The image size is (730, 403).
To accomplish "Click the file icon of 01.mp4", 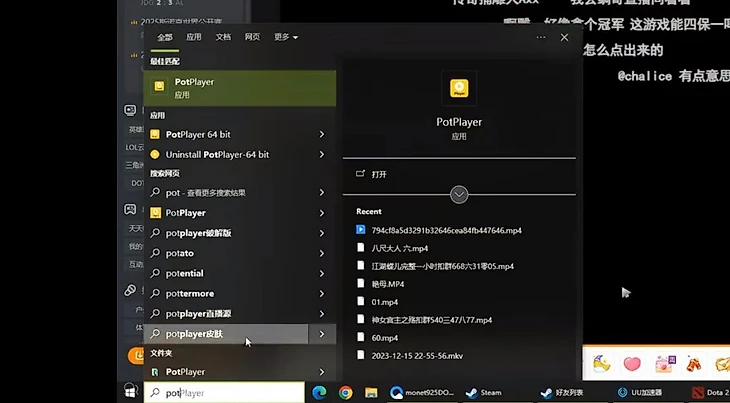I will pos(360,301).
